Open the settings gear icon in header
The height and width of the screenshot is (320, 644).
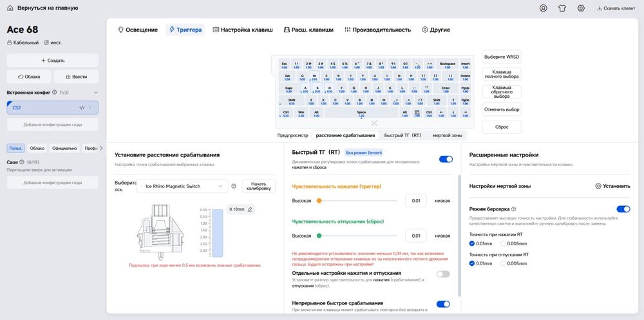pyautogui.click(x=581, y=8)
